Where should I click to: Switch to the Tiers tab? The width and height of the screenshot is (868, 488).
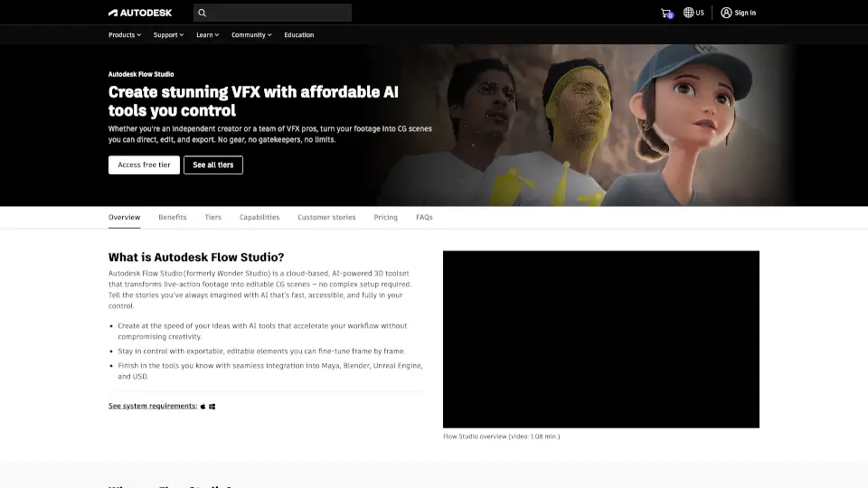click(x=212, y=217)
